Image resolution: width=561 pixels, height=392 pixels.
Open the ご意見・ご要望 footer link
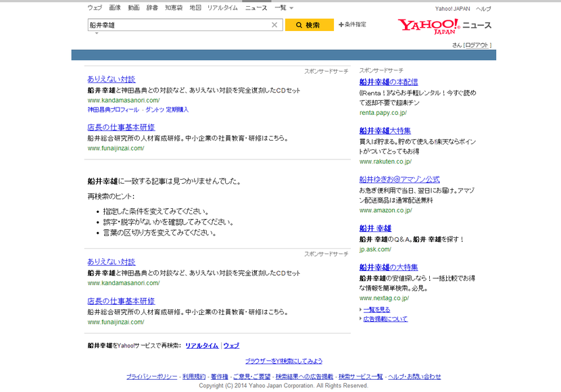coord(252,376)
